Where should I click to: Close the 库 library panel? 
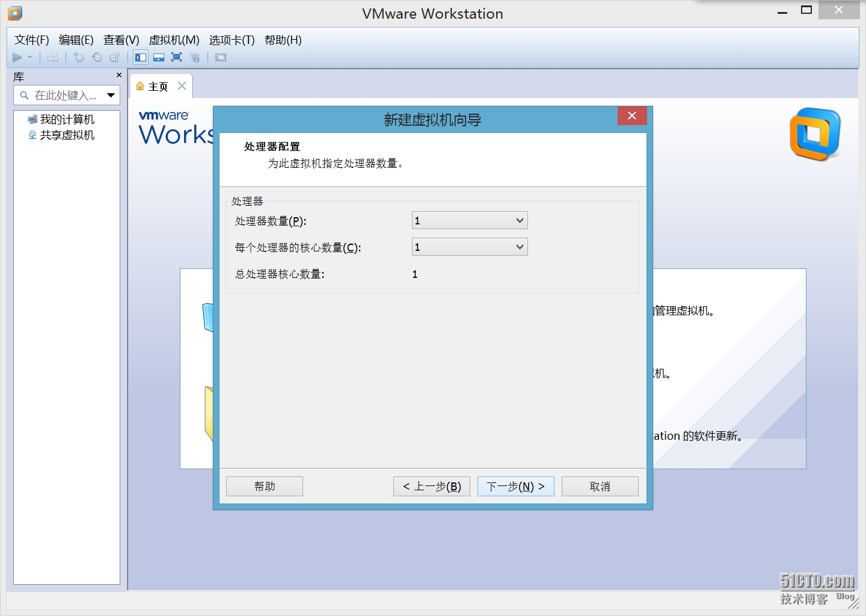click(119, 75)
